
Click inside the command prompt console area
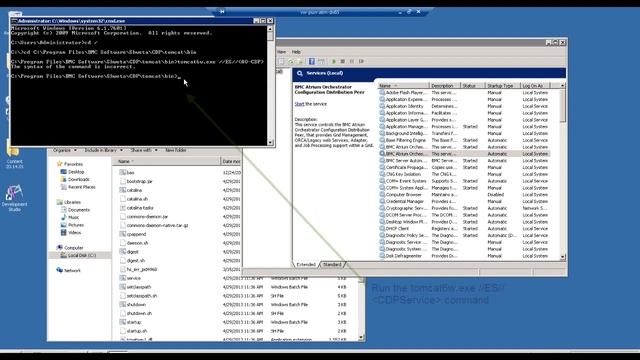click(139, 86)
